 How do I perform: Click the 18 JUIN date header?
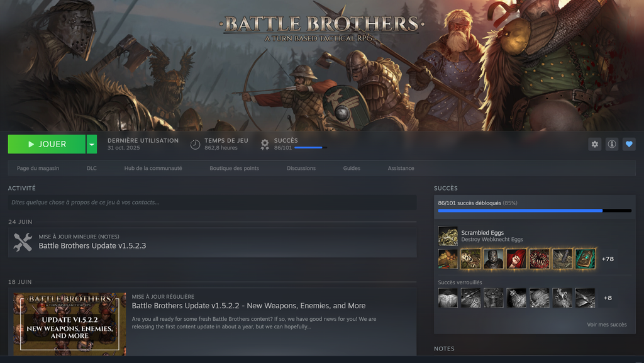[x=19, y=282]
